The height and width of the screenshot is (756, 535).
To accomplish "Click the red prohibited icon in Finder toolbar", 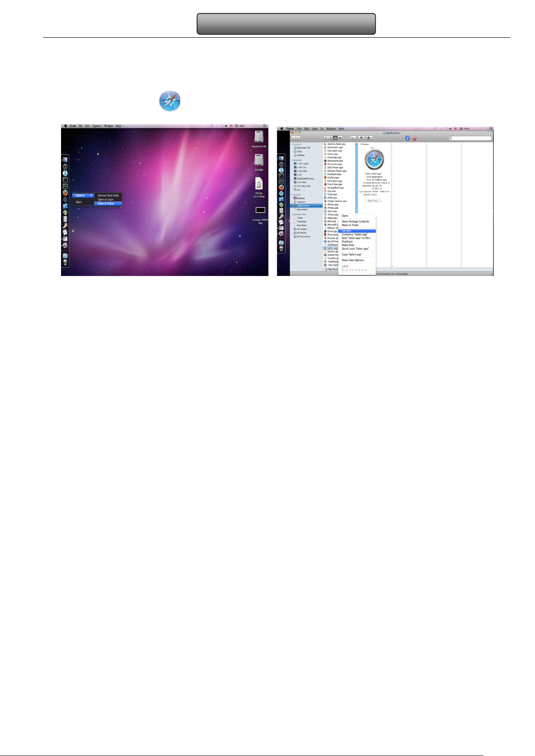I will pyautogui.click(x=414, y=138).
